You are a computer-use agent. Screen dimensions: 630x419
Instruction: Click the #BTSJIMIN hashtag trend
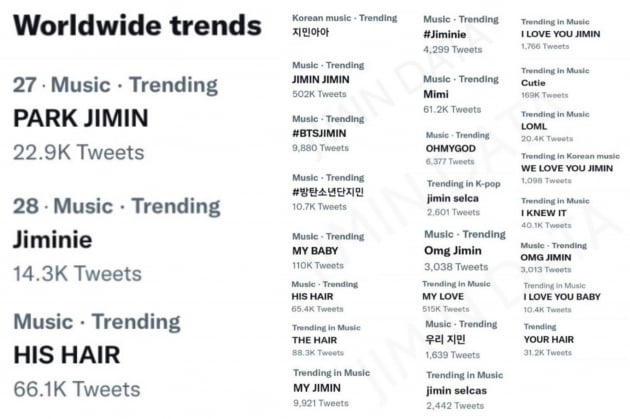tap(319, 133)
